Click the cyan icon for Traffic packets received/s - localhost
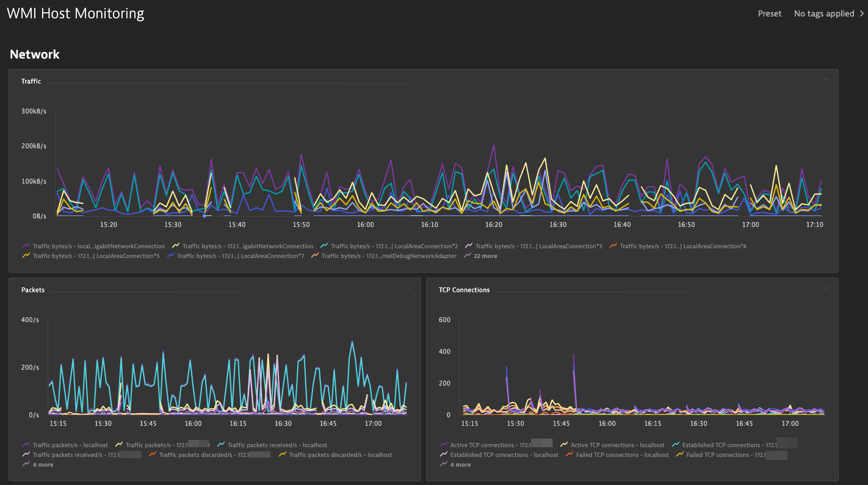The image size is (868, 485). click(221, 445)
